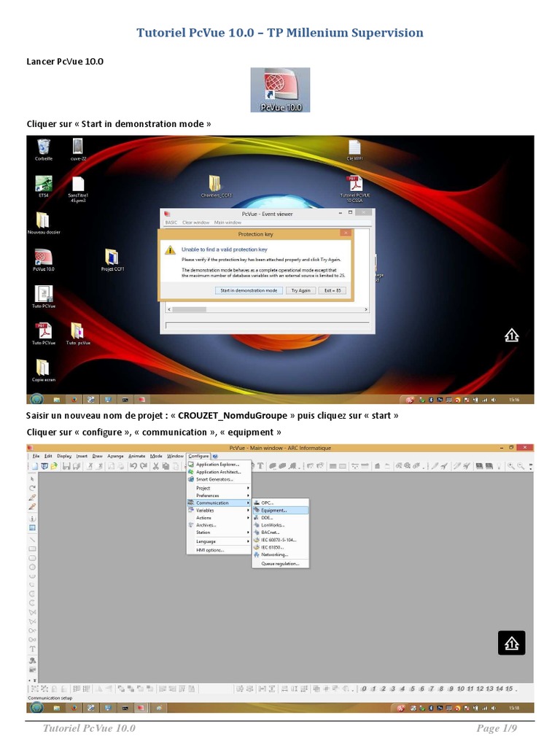This screenshot has width=560, height=747.
Task: Click HMI options menu entry
Action: click(x=219, y=550)
